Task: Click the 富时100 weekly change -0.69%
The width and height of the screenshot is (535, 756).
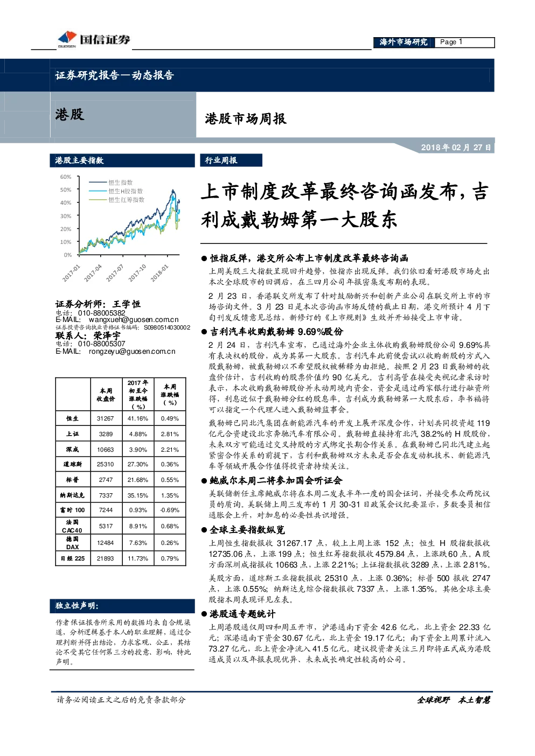Action: (x=170, y=510)
